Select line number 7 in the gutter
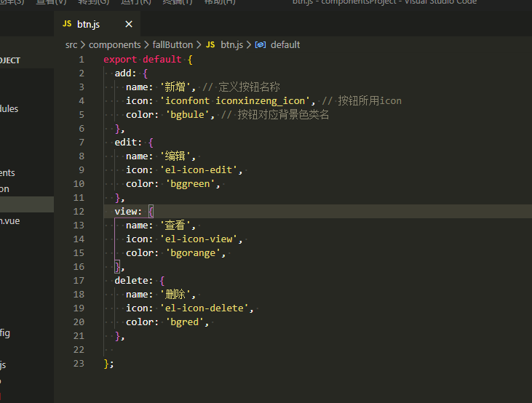Viewport: 532px width, 403px height. click(x=82, y=143)
